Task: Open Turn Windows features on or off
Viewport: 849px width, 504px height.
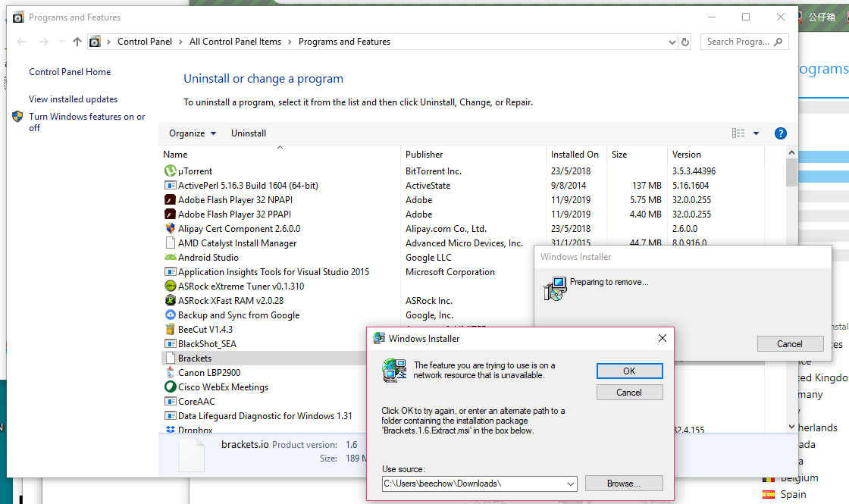Action: click(x=87, y=122)
